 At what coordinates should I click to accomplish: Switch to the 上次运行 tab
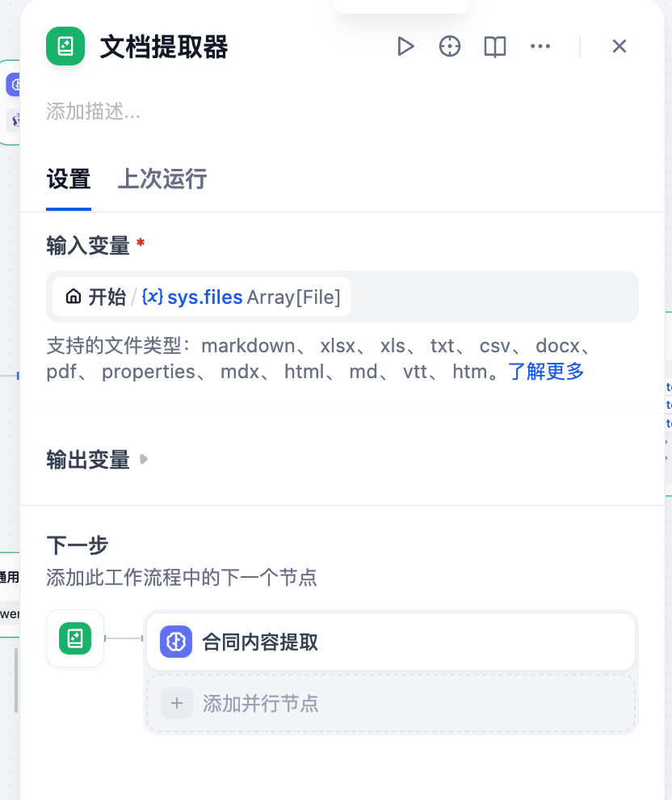click(162, 179)
